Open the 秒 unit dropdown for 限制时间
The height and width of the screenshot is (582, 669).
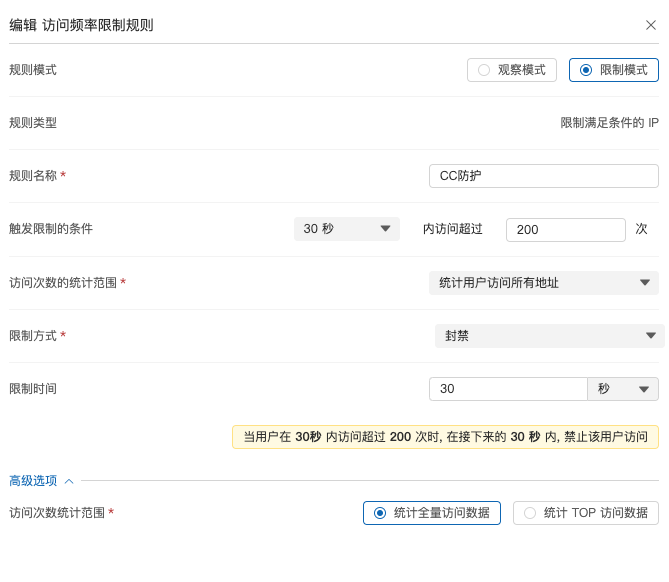pyautogui.click(x=622, y=389)
